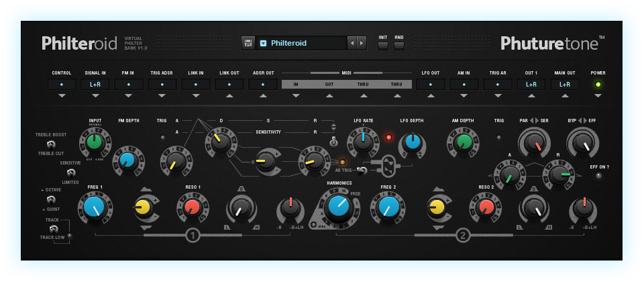Click the green INPUT knob

pyautogui.click(x=95, y=142)
